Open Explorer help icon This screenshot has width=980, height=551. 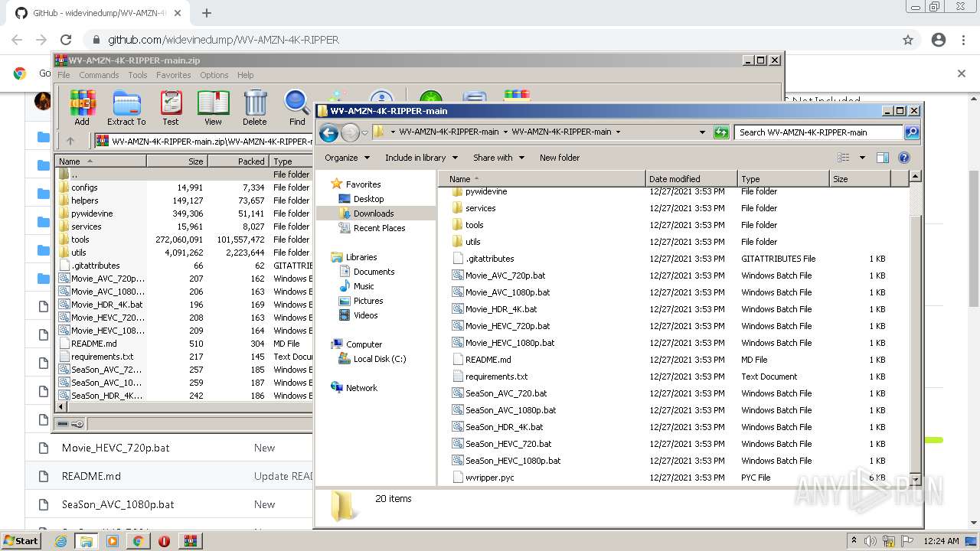pyautogui.click(x=904, y=158)
